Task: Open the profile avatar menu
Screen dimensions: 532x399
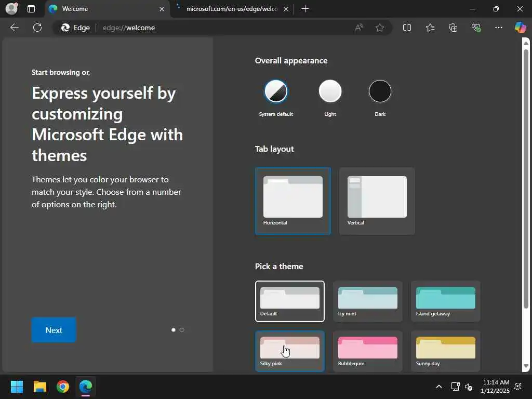Action: (11, 8)
